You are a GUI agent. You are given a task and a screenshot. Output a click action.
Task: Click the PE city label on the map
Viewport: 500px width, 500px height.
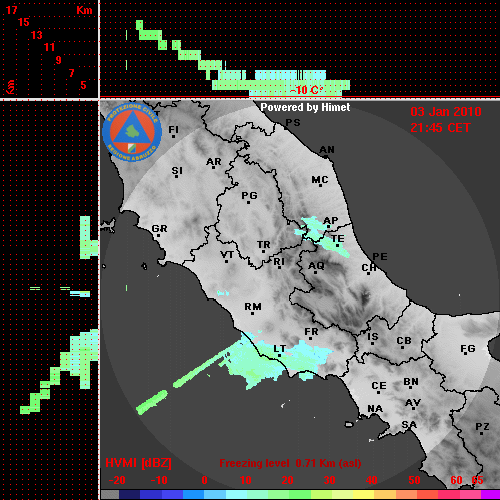click(380, 257)
